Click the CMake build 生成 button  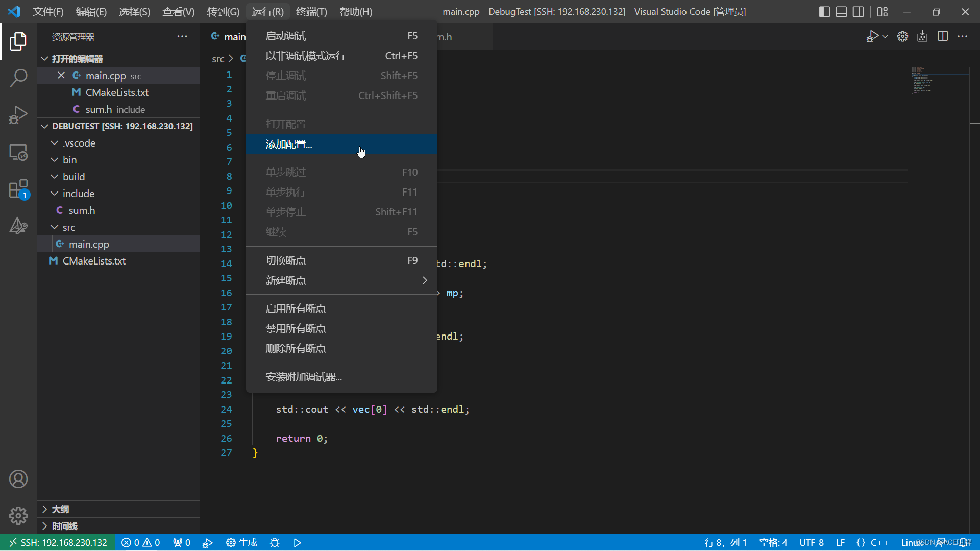tap(242, 542)
